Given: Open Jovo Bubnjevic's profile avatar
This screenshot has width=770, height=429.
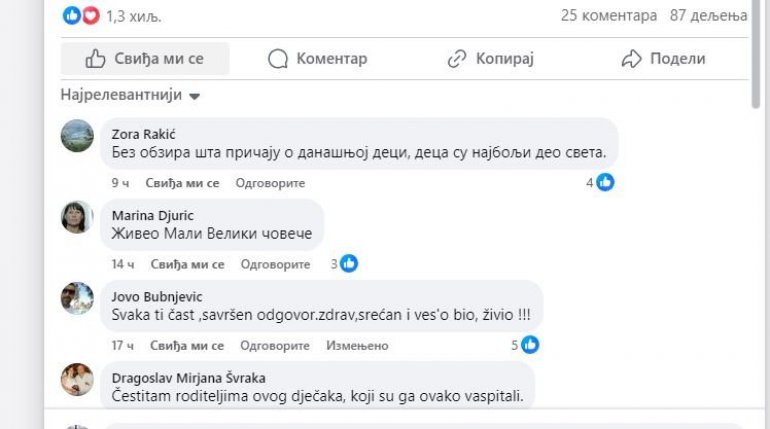Looking at the screenshot, I should (77, 297).
